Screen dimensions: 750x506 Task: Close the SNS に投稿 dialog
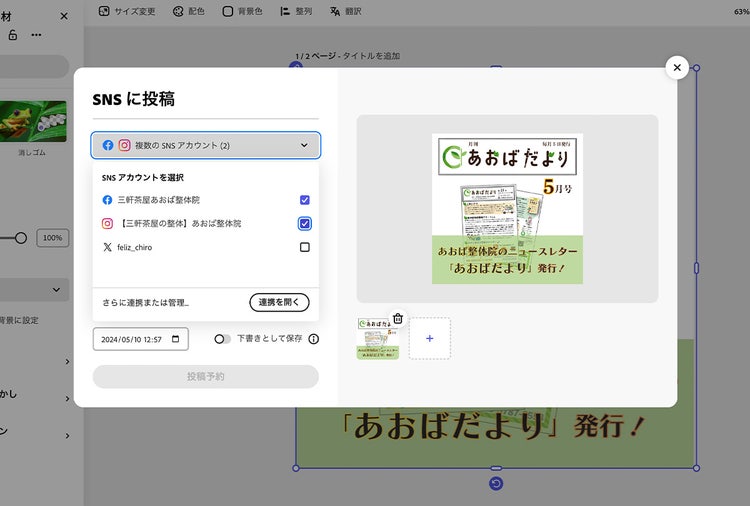(x=677, y=67)
